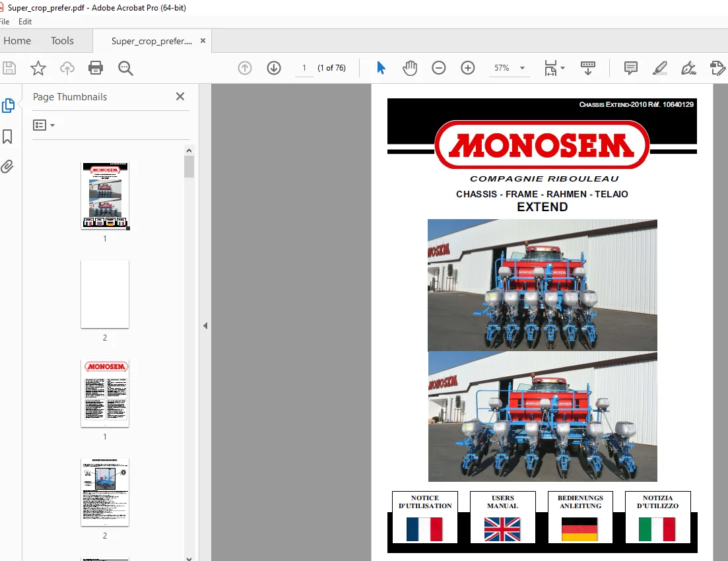This screenshot has width=728, height=561.
Task: Open Page Thumbnails sidebar icon
Action: [8, 106]
